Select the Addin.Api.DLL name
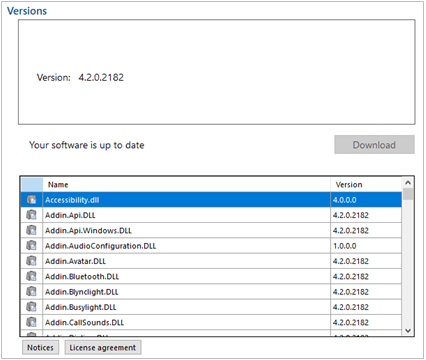This screenshot has height=360, width=426. [x=70, y=215]
